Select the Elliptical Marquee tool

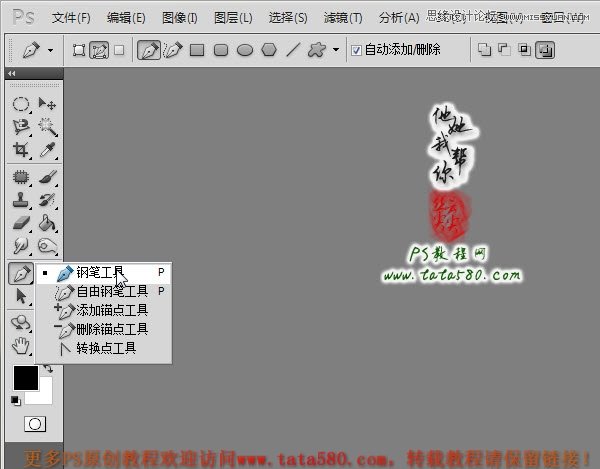click(x=21, y=104)
